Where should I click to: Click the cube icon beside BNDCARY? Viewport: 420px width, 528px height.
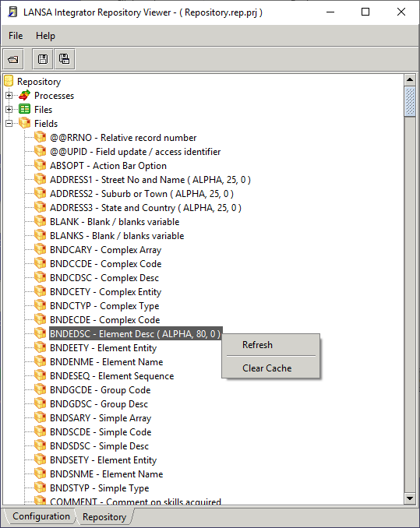point(41,249)
